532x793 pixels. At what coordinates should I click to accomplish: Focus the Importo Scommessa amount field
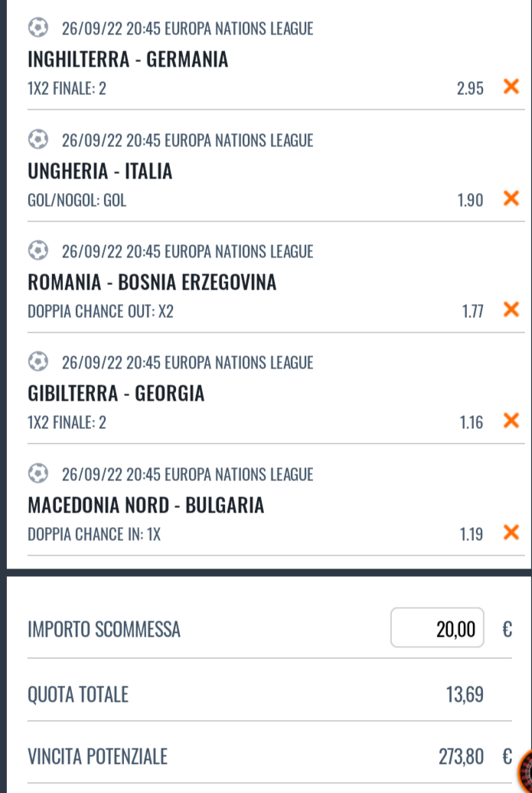coord(437,629)
